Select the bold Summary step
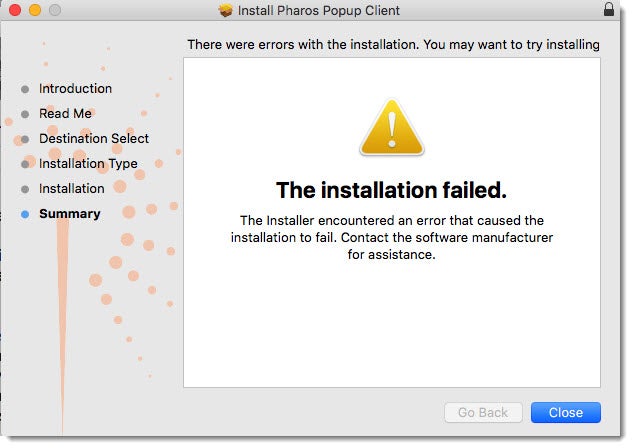632x448 pixels. coord(69,214)
